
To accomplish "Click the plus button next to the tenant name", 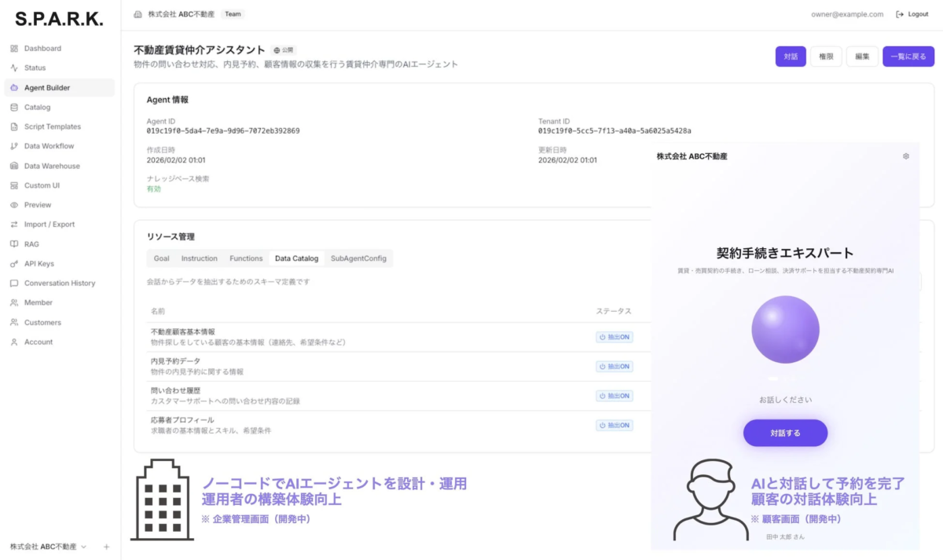I will [x=105, y=546].
